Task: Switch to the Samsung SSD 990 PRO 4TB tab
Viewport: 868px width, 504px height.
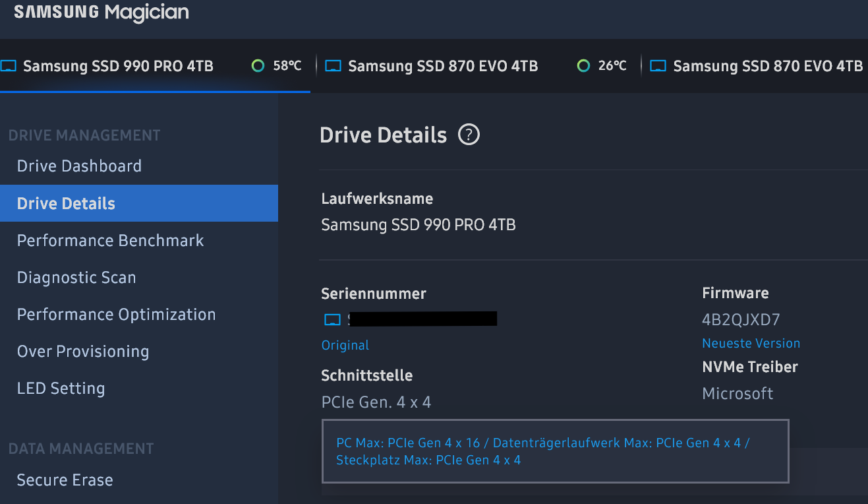Action: tap(118, 66)
